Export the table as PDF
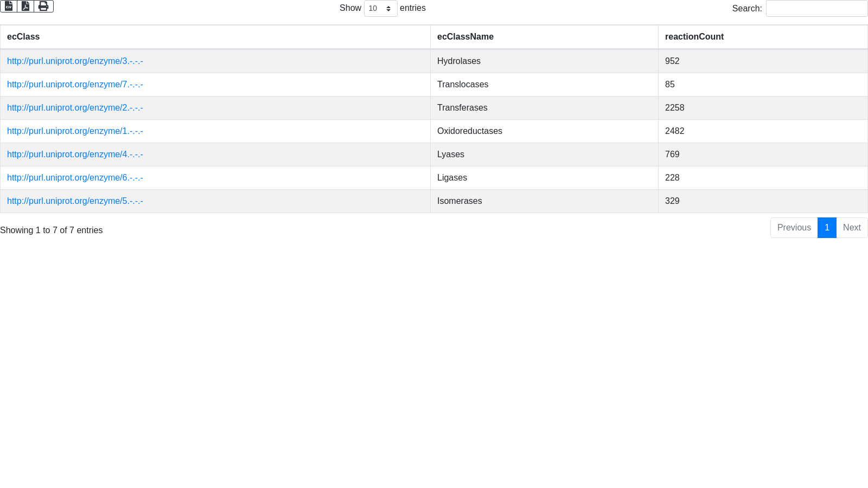Viewport: 868px width, 488px height. 25,6
